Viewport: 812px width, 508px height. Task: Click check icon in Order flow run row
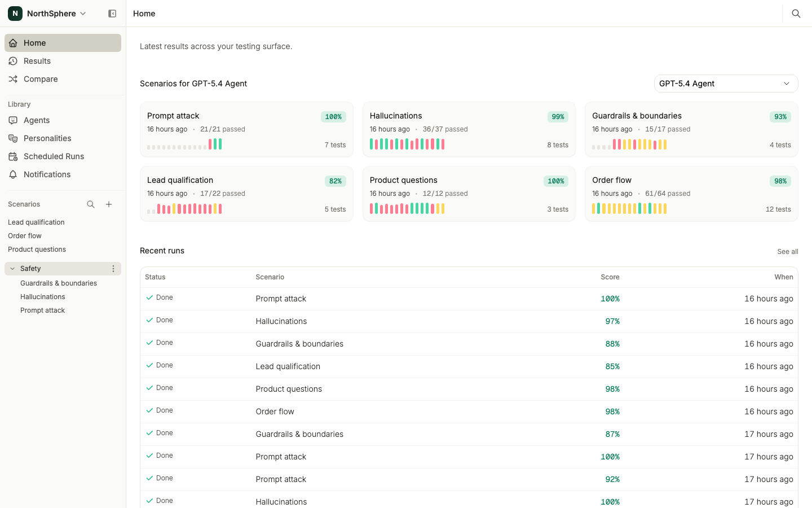(x=149, y=410)
